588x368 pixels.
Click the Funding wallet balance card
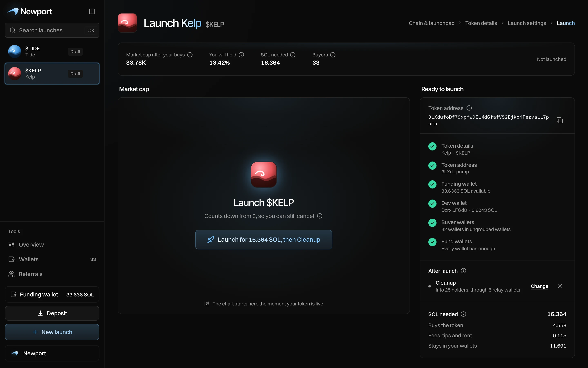tap(52, 294)
